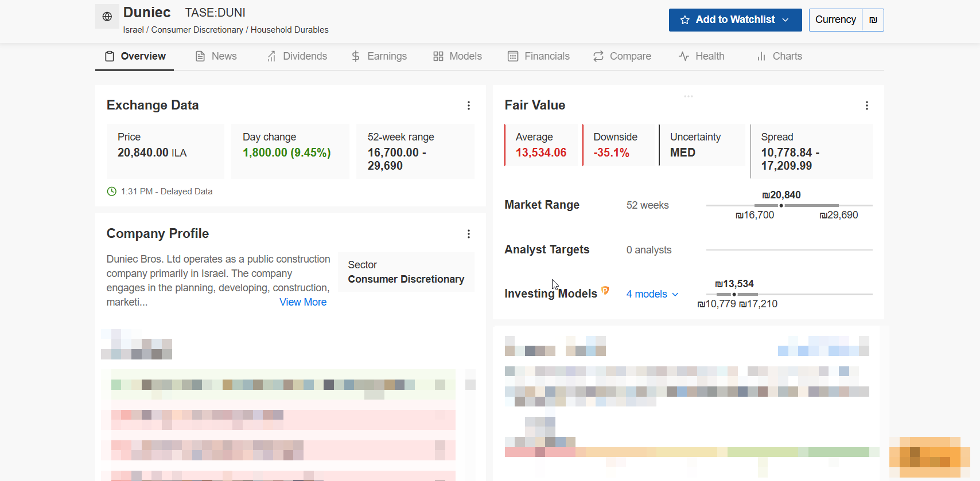The image size is (980, 481).
Task: Open Fair Value more options menu
Action: point(867,105)
